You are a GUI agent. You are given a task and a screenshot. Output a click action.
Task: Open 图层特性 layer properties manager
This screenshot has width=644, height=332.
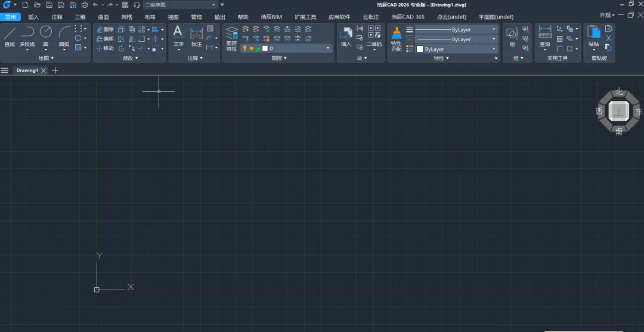231,39
